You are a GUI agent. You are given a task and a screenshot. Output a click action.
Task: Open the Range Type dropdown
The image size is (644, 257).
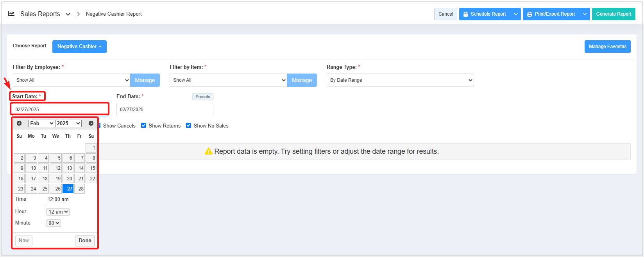400,80
